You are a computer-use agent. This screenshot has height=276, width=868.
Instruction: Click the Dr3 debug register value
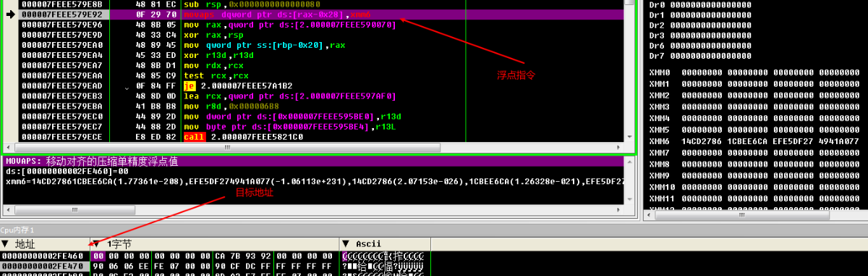[x=710, y=35]
